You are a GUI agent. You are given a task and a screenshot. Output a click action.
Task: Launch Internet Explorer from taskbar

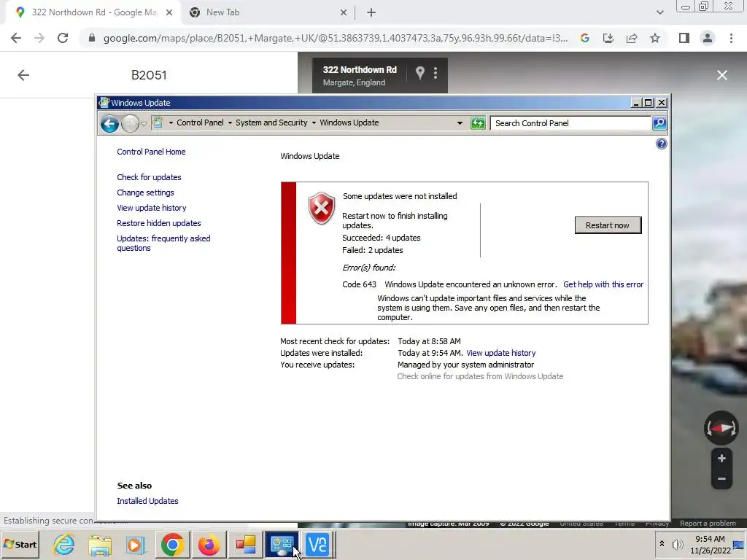tap(64, 544)
